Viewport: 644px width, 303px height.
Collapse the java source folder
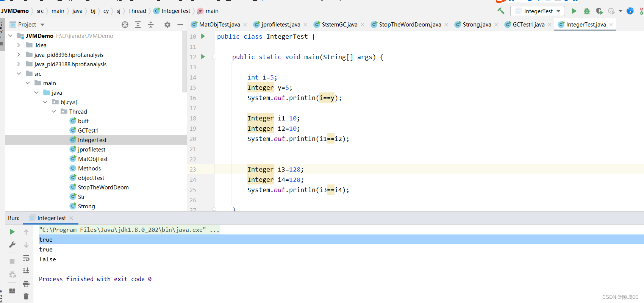(x=36, y=92)
